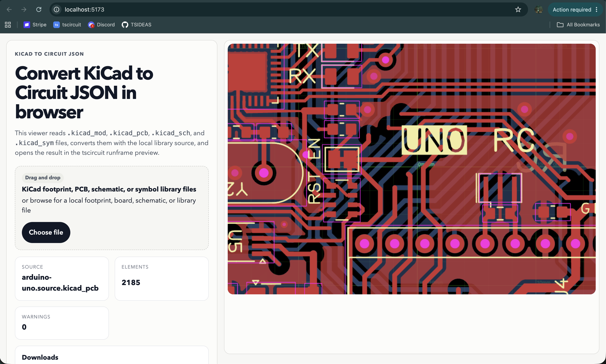Click the browser back arrow
The width and height of the screenshot is (606, 364).
tap(9, 9)
